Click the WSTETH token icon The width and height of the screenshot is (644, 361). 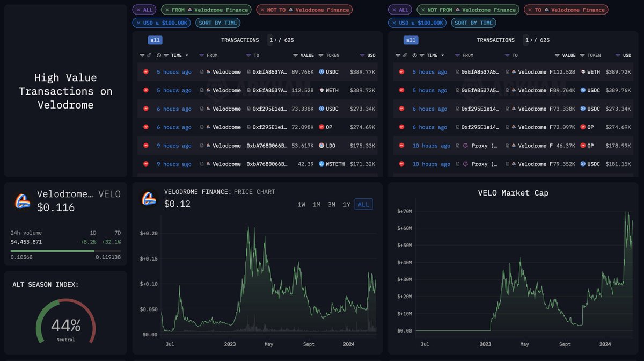[x=321, y=164]
